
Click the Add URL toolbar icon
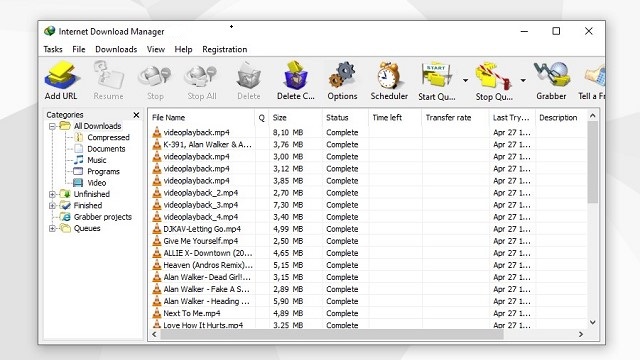pos(61,76)
